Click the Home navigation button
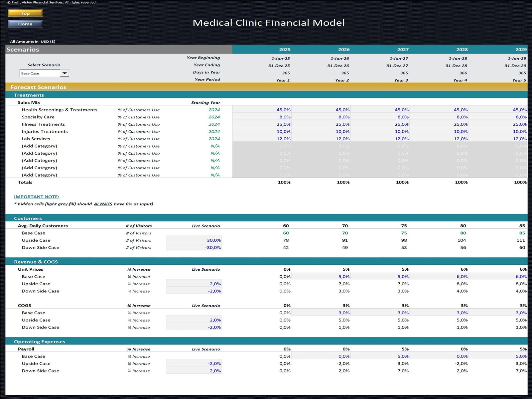The image size is (532, 399). pyautogui.click(x=25, y=24)
